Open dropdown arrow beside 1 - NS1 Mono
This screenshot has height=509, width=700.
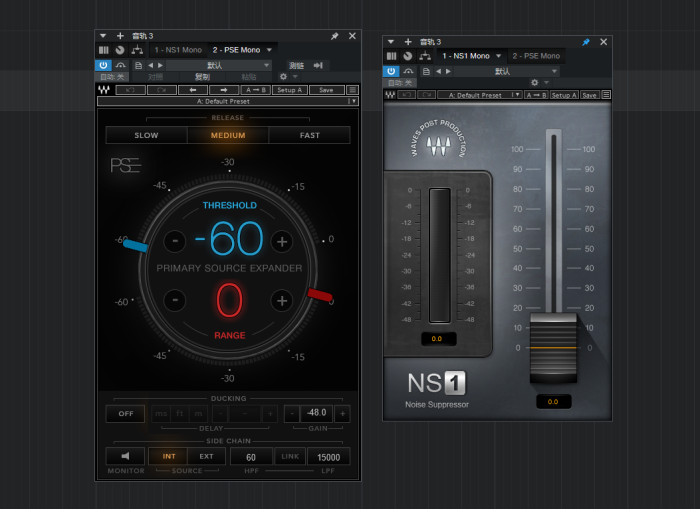tap(498, 56)
